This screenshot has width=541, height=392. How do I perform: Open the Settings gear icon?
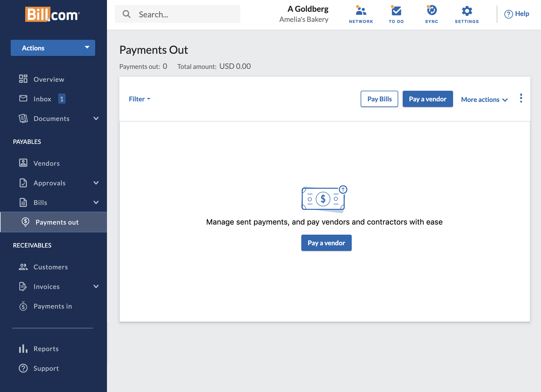[x=467, y=11]
